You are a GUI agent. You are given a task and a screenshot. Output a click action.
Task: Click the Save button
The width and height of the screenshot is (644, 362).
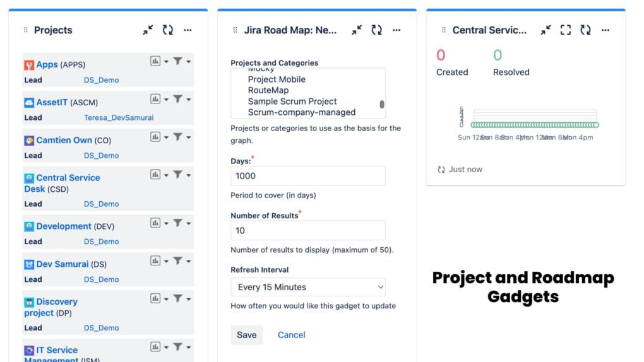click(x=246, y=335)
